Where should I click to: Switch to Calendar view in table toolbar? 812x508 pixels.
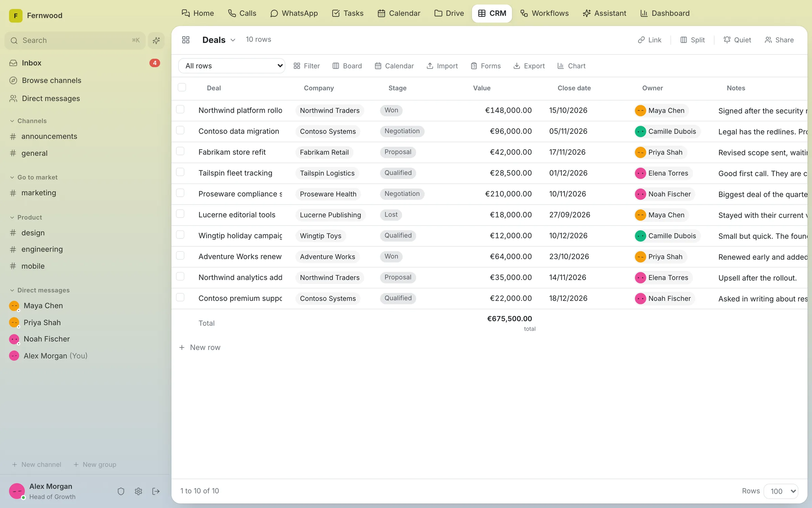pos(394,66)
